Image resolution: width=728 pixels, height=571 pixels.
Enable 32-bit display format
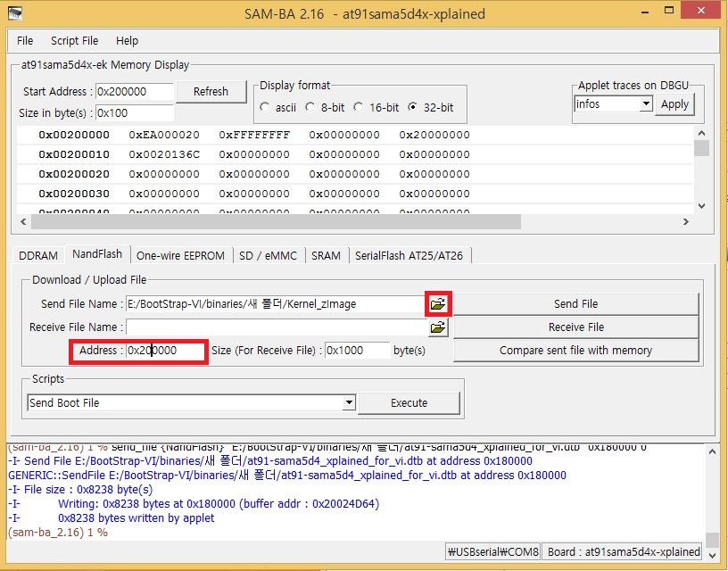pyautogui.click(x=412, y=108)
